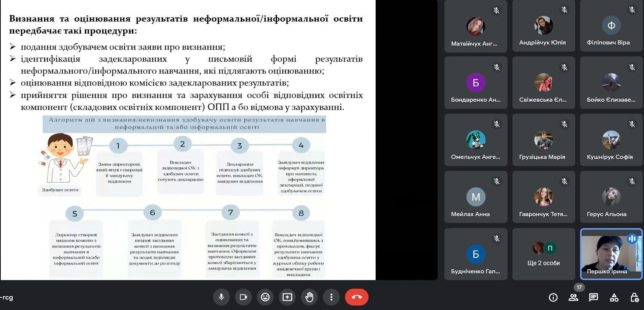Click muted mic icon on Філіпович Віра tile
Viewport: 644px width, 310px height.
(x=632, y=10)
